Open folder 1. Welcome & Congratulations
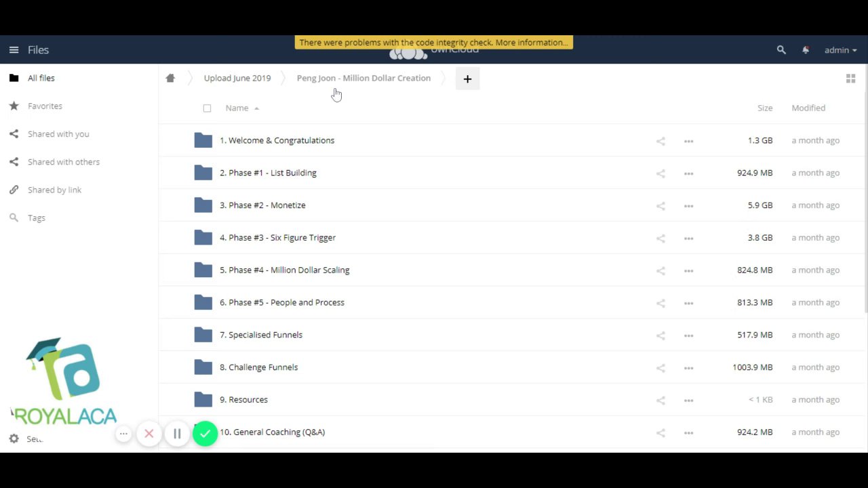 click(x=277, y=140)
